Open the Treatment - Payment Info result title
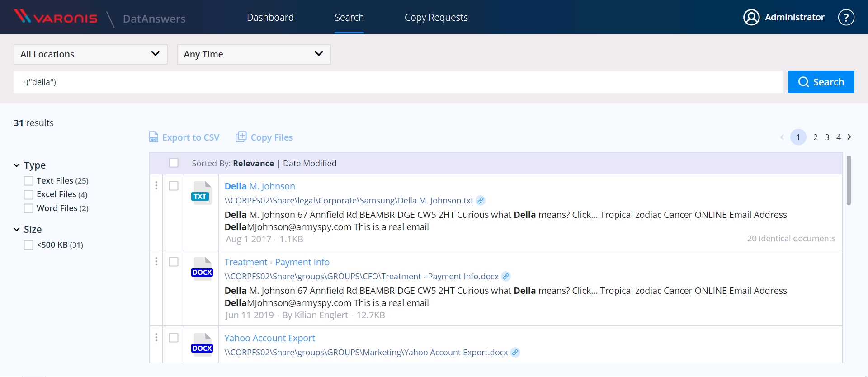Screen dimensions: 868x377 [277, 262]
